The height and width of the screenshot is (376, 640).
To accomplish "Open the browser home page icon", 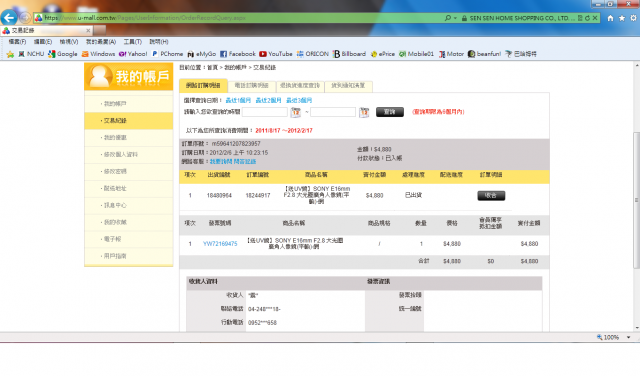I will click(x=610, y=18).
